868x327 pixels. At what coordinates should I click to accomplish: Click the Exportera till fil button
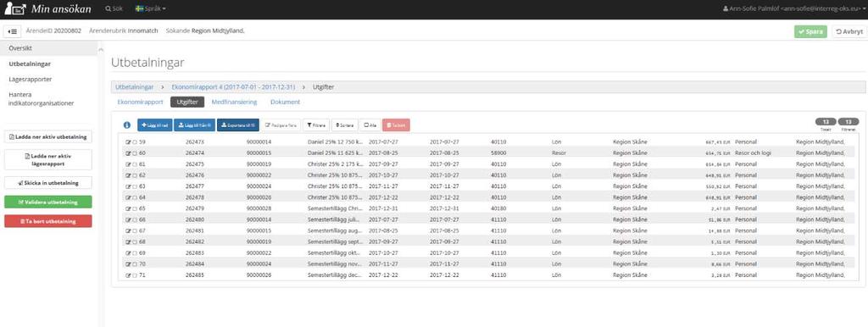[237, 125]
